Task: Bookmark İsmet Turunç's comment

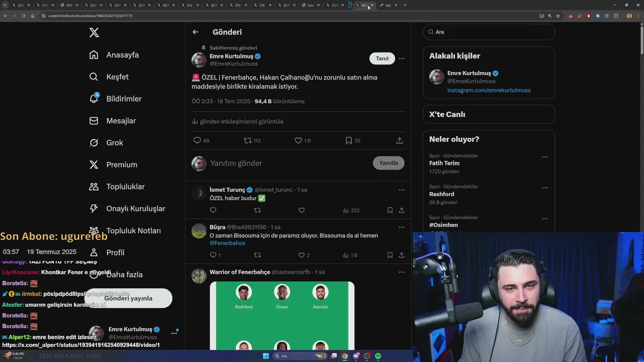Action: click(x=390, y=210)
